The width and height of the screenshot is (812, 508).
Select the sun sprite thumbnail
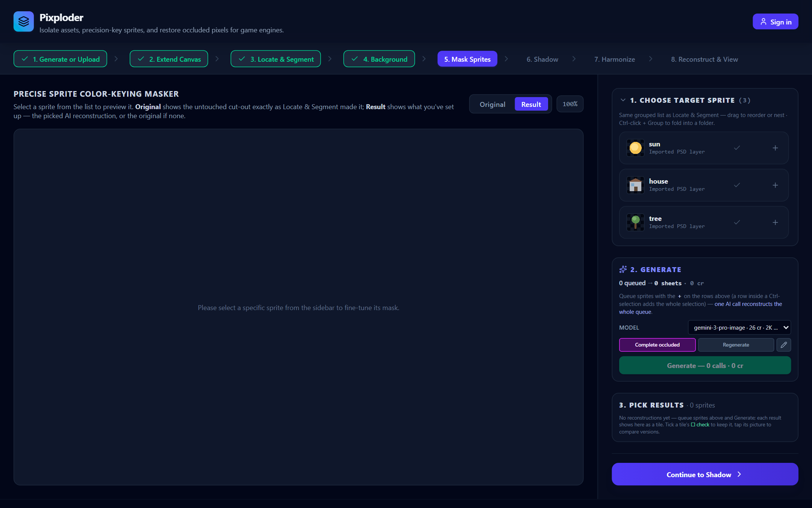point(635,148)
